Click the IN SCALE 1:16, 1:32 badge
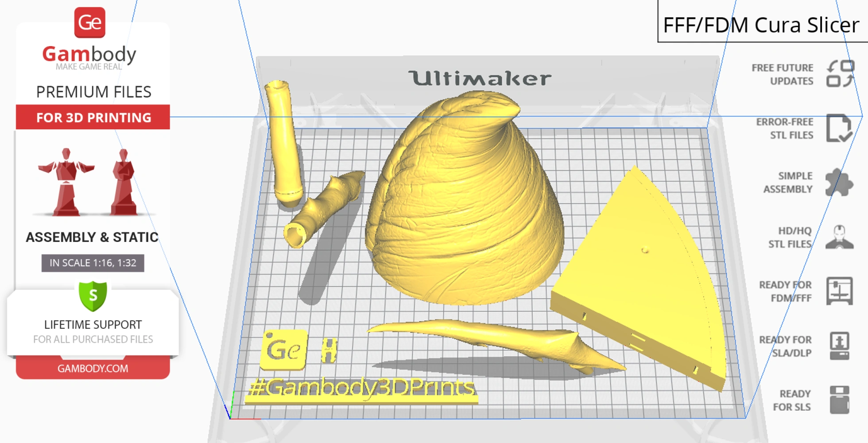 93,263
